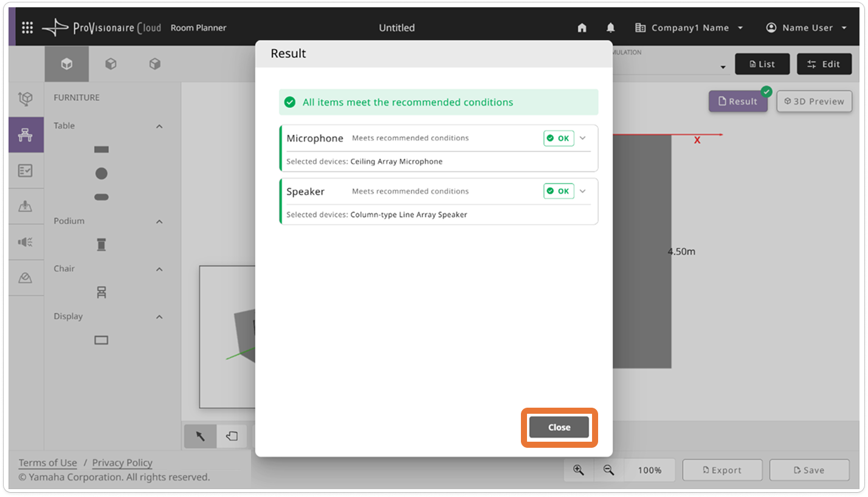Select the arrow pointer tool

[x=201, y=436]
